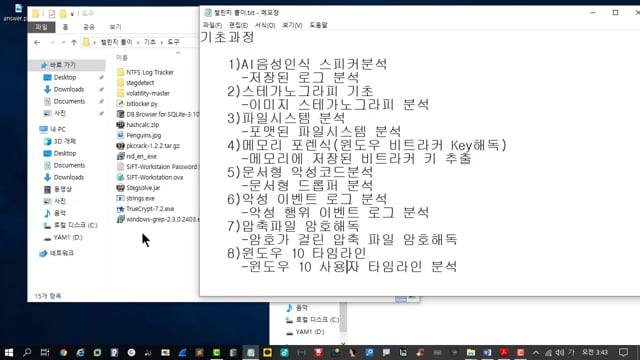
Task: Expand the chevron between 기초 and 도구
Action: click(162, 42)
